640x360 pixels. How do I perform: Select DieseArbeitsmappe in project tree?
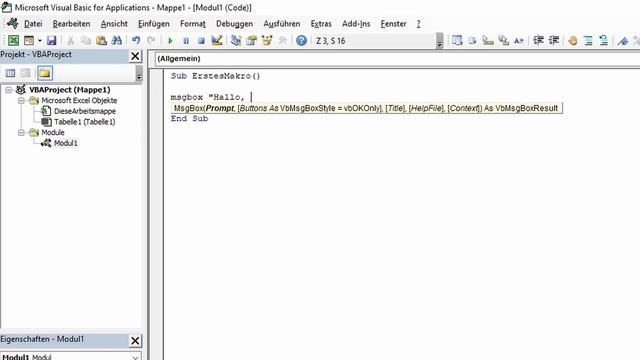[84, 111]
